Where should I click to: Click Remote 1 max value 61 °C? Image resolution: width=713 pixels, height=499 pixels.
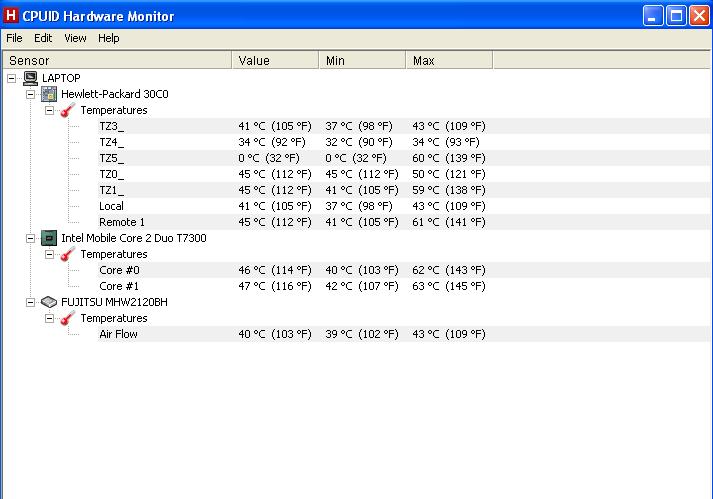click(449, 222)
